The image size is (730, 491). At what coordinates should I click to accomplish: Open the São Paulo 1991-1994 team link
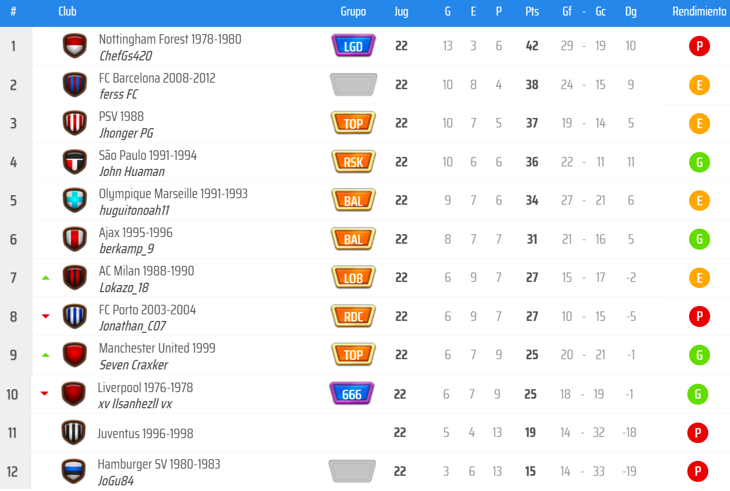pos(147,155)
